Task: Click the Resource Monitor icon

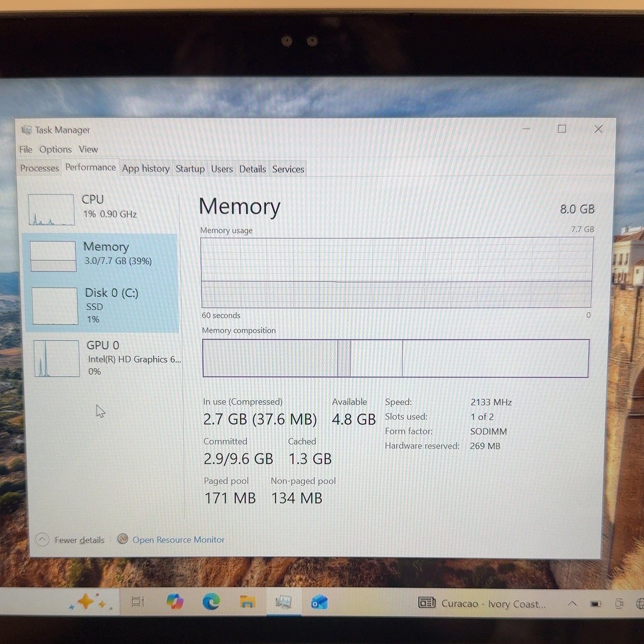Action: click(x=123, y=539)
